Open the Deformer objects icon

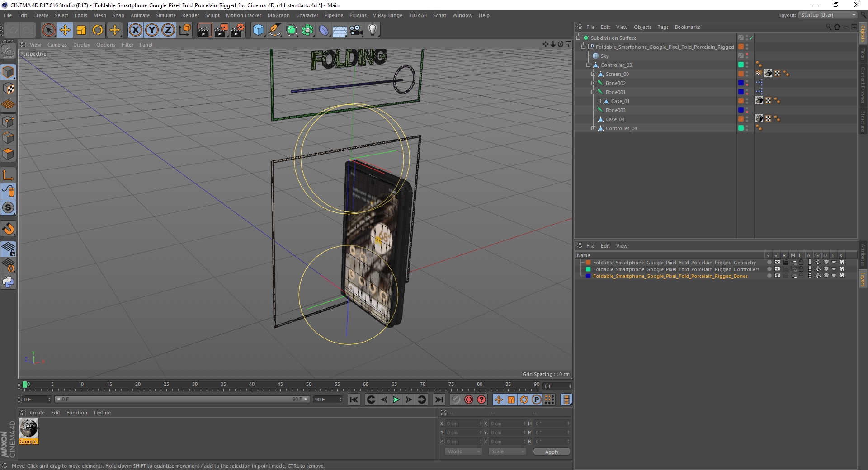(x=324, y=30)
